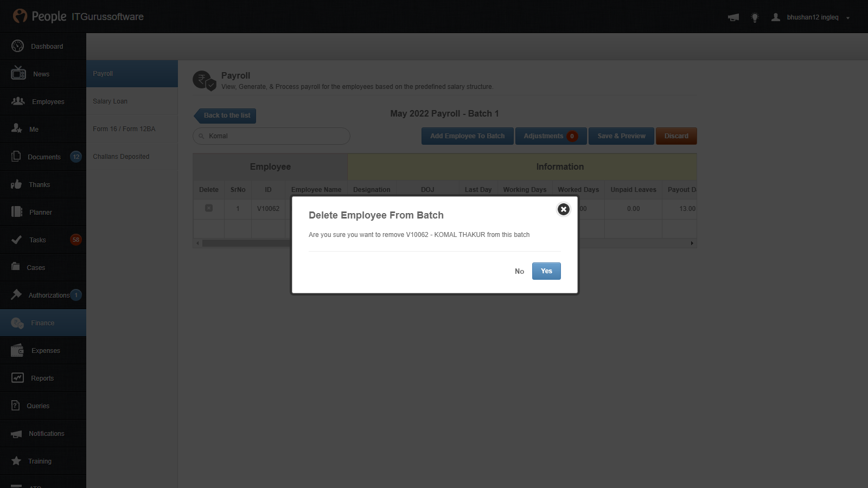Click the Discard button

pyautogui.click(x=676, y=136)
